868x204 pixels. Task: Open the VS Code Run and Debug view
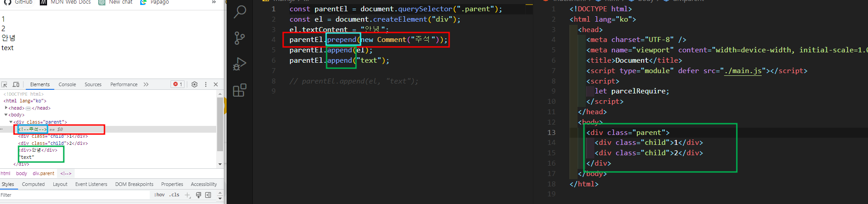[x=240, y=64]
